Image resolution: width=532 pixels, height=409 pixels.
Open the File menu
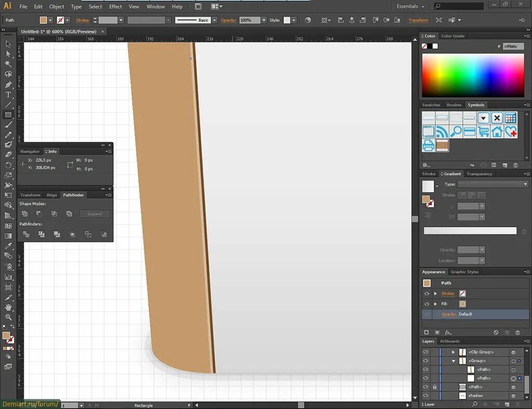coord(23,6)
